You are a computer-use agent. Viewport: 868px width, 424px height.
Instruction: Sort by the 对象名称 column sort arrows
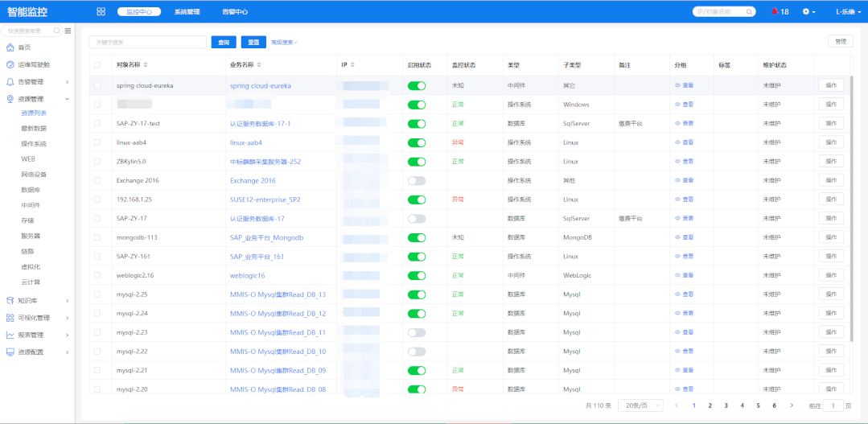[x=146, y=64]
